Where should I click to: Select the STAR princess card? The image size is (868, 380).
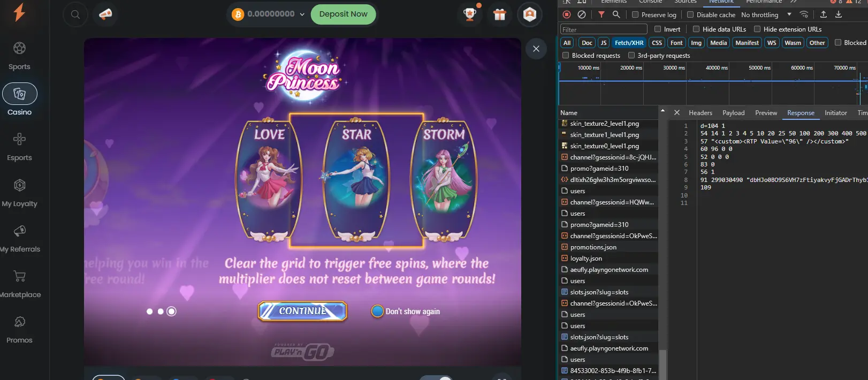click(356, 180)
